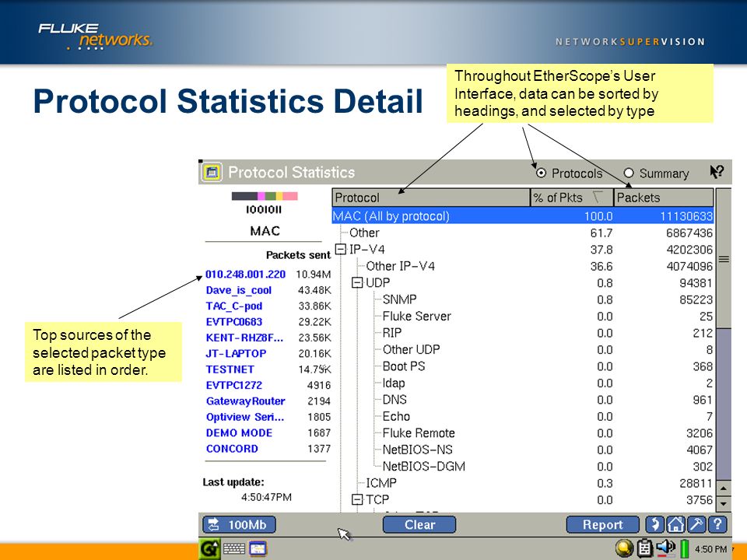Image resolution: width=747 pixels, height=560 pixels.
Task: Open the Optiview Seri... source link
Action: [245, 417]
